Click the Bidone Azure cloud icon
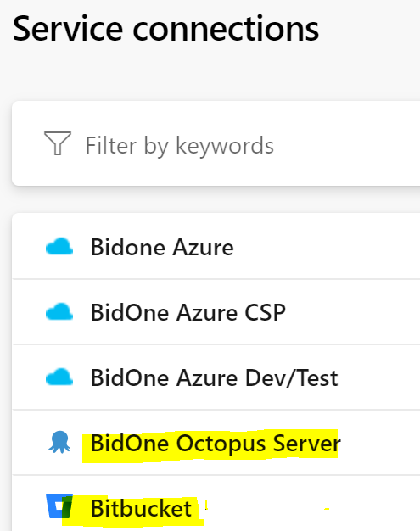This screenshot has height=531, width=420. 59,246
